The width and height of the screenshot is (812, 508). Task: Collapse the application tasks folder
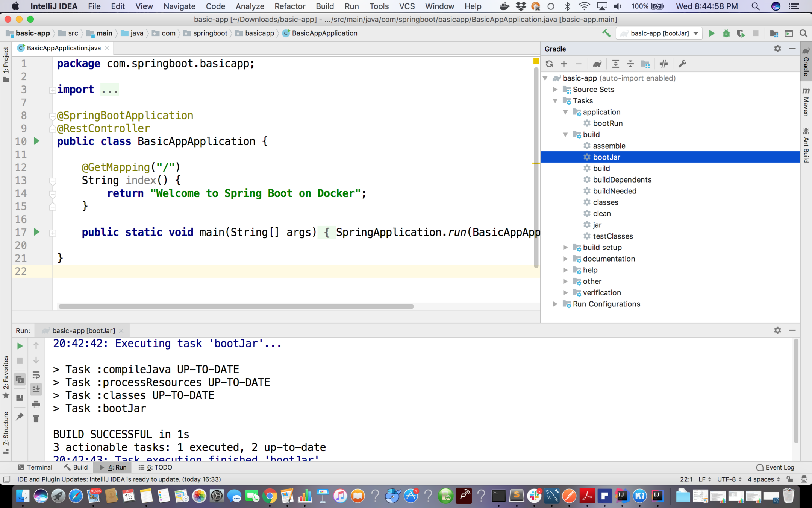pyautogui.click(x=565, y=112)
